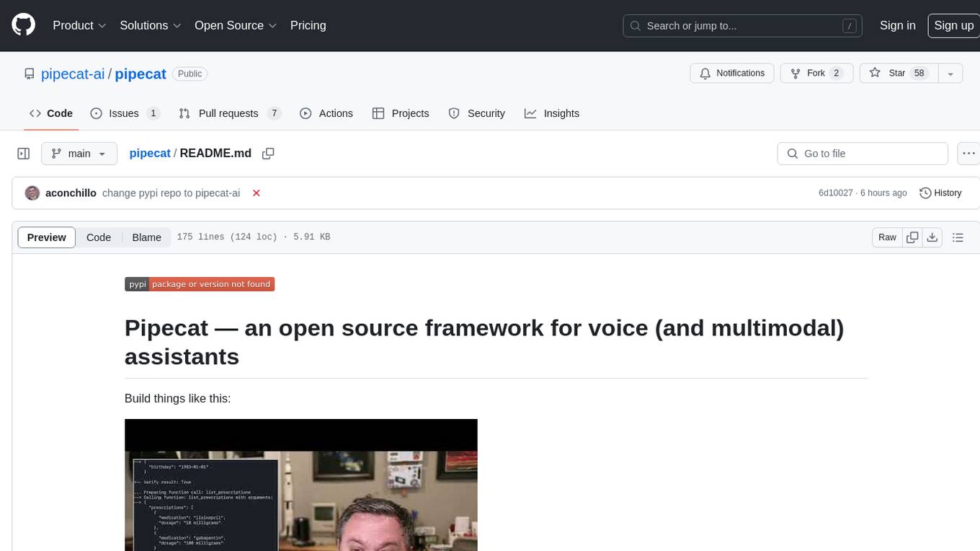
Task: View file History
Action: click(941, 193)
